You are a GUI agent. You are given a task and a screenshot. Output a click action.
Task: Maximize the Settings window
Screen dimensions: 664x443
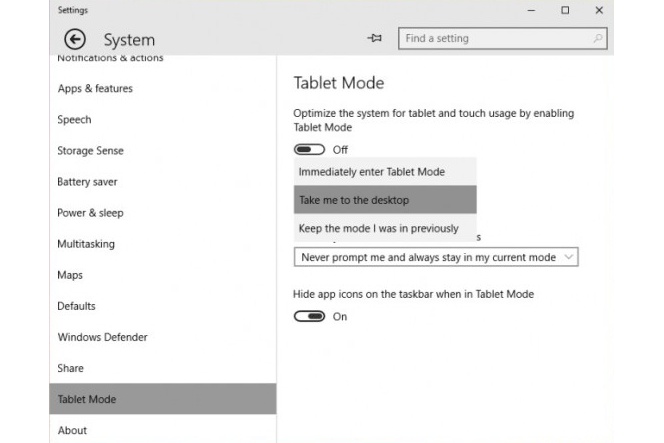(565, 10)
